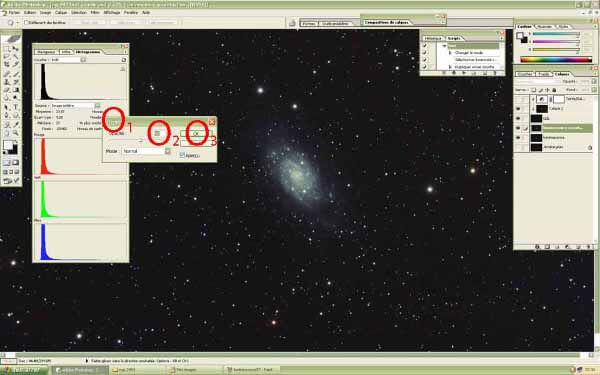Click trash icon in Scripts panel
This screenshot has height=375, width=600.
495,73
